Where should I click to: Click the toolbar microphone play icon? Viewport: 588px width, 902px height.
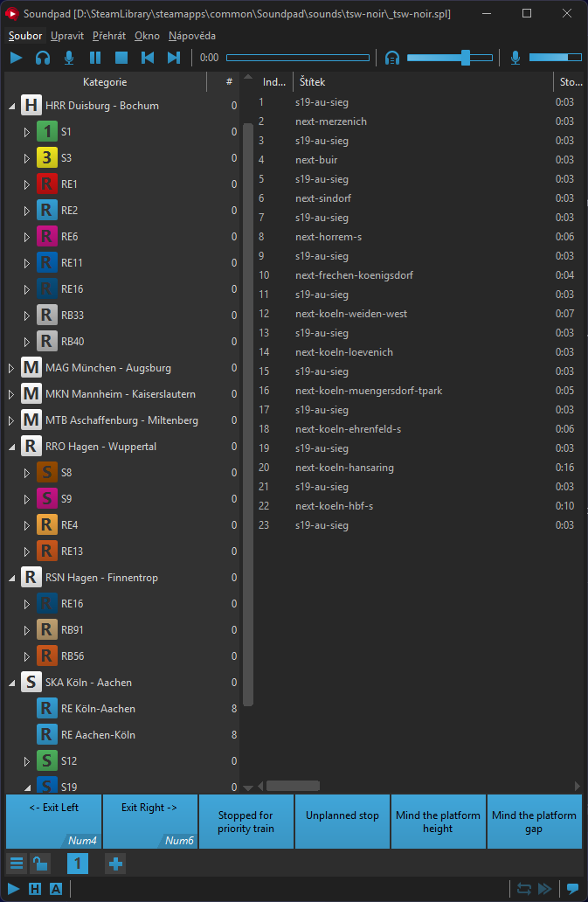69,58
